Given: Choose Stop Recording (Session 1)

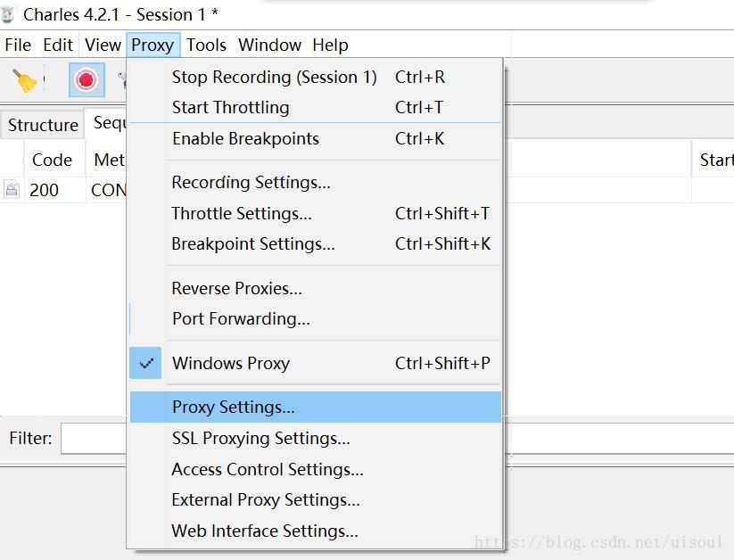Looking at the screenshot, I should (315, 77).
